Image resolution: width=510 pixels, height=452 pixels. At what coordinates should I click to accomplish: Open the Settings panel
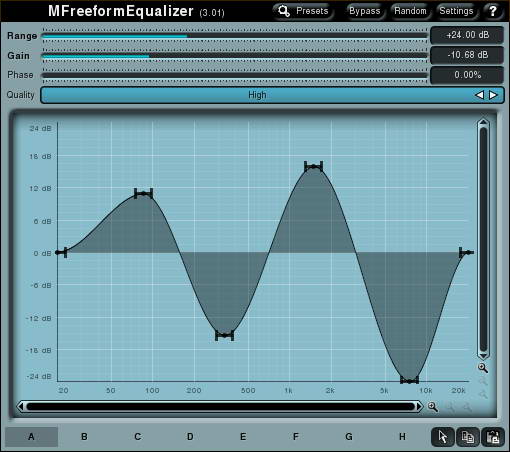tap(456, 11)
